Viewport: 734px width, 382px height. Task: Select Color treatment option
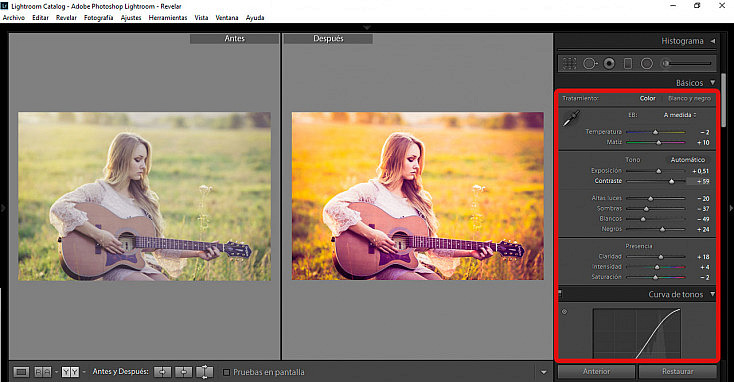[647, 98]
